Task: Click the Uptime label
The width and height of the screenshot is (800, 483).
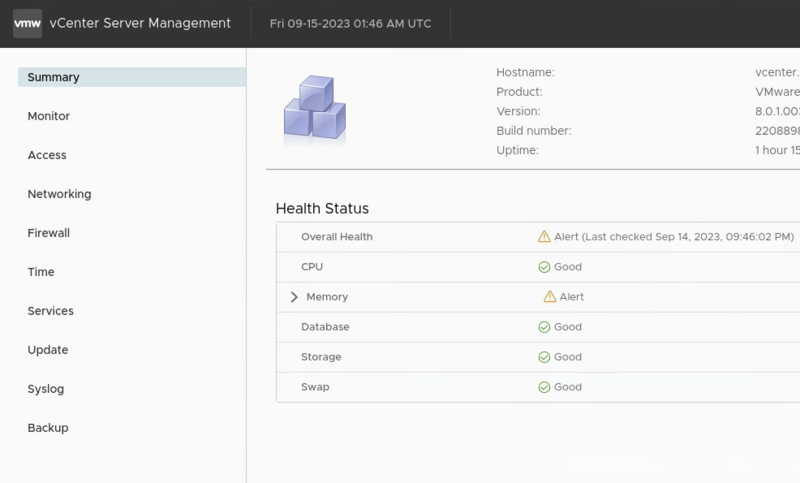Action: tap(517, 150)
